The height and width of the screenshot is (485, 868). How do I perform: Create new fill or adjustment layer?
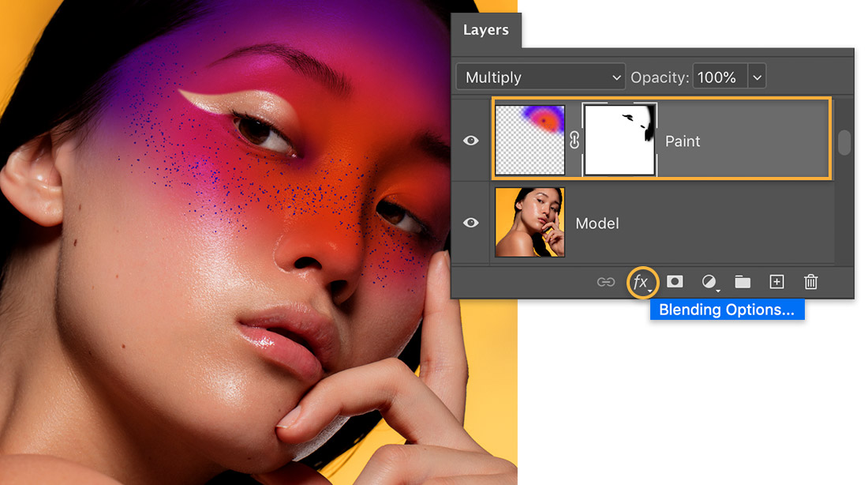pyautogui.click(x=709, y=282)
